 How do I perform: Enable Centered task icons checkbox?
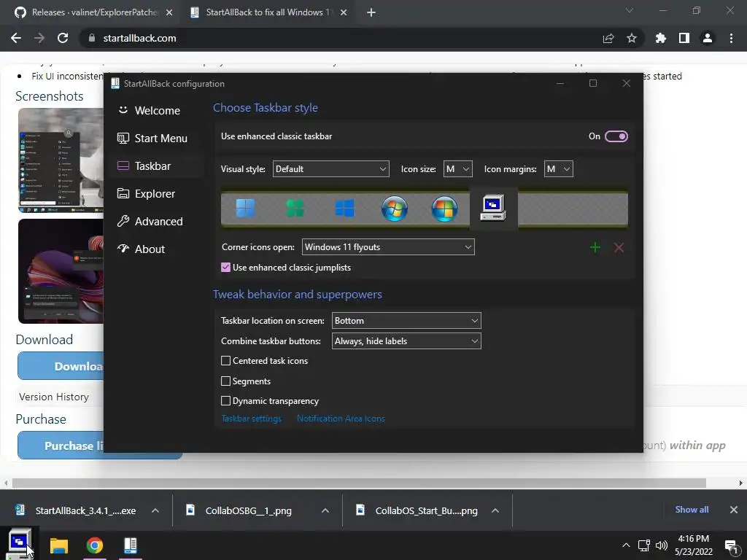coord(226,361)
